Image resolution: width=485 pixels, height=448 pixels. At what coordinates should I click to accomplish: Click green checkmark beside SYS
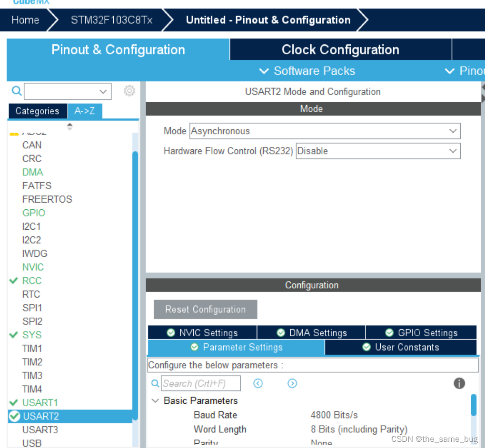(14, 335)
